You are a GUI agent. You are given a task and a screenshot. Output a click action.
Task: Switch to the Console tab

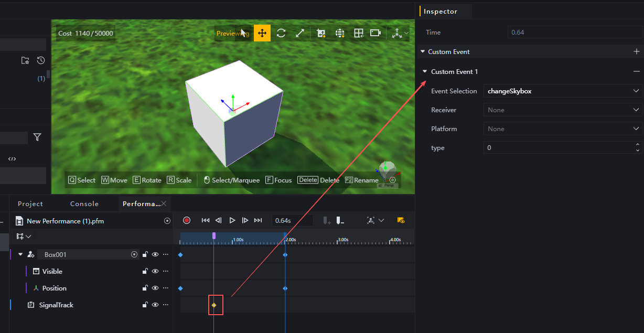point(84,204)
